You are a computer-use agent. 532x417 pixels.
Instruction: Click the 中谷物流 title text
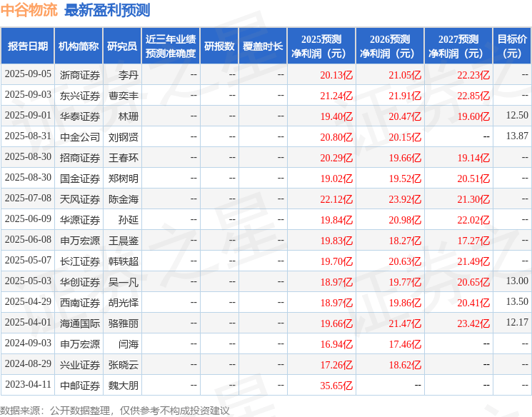tap(29, 10)
